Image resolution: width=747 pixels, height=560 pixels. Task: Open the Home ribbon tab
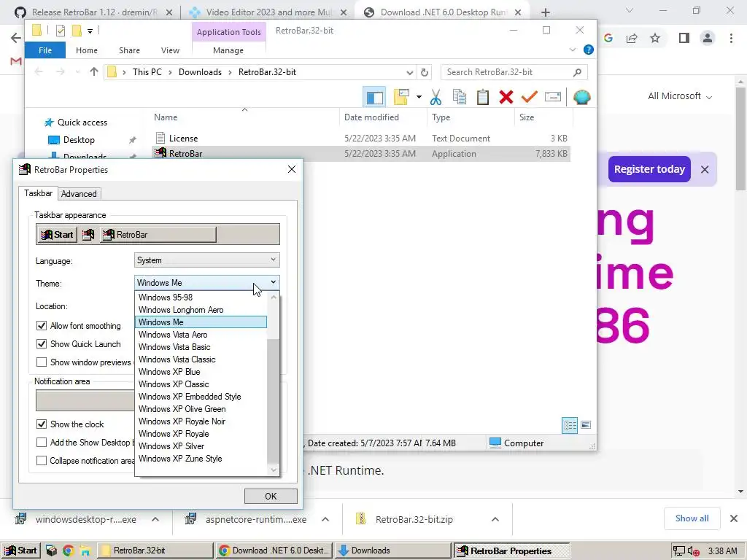(87, 50)
